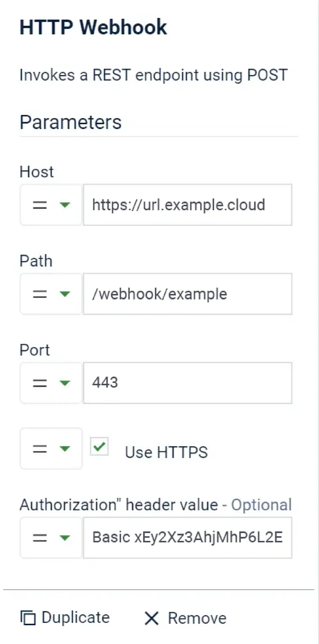
Task: Toggle the Use HTTPS checkbox
Action: click(99, 447)
